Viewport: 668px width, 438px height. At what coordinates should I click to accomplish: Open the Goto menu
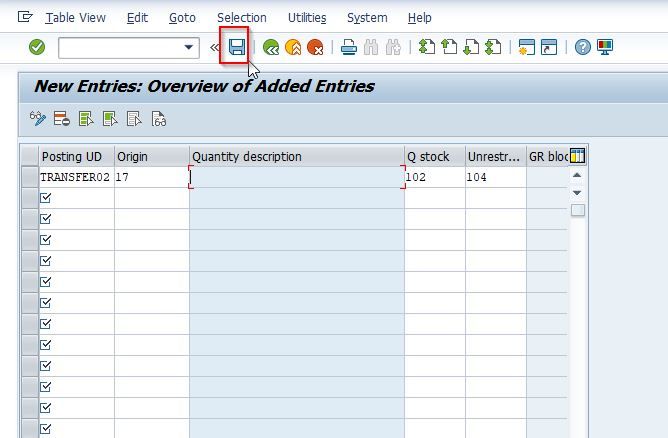coord(182,18)
